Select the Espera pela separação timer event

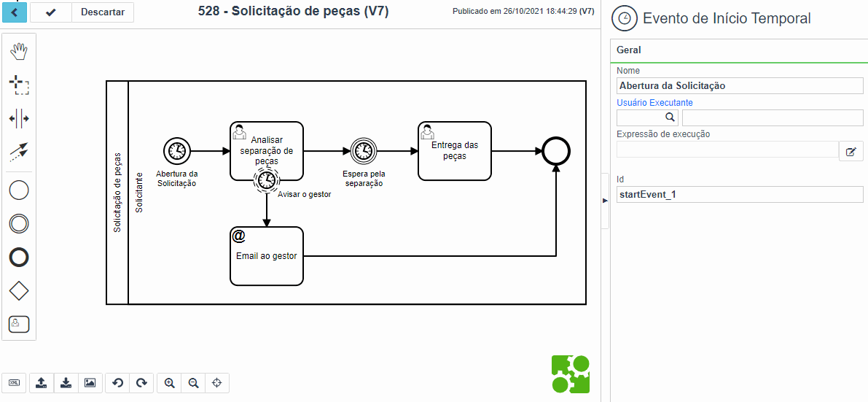pyautogui.click(x=363, y=150)
